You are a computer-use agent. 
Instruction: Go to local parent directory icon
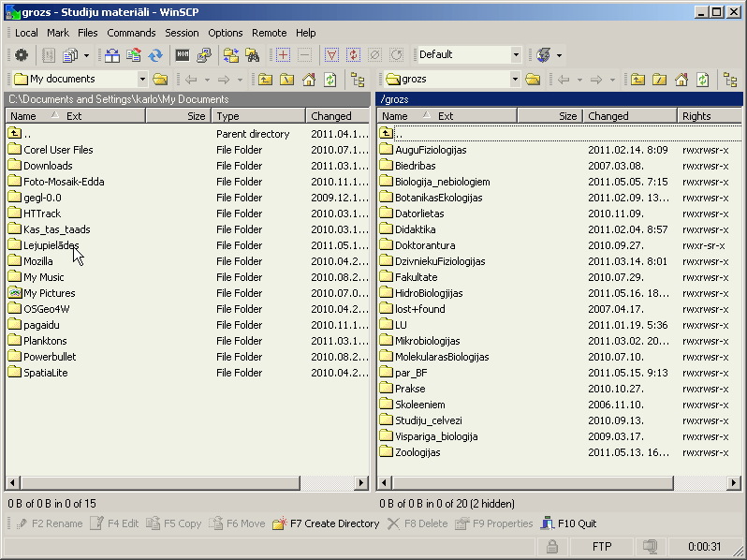[265, 79]
